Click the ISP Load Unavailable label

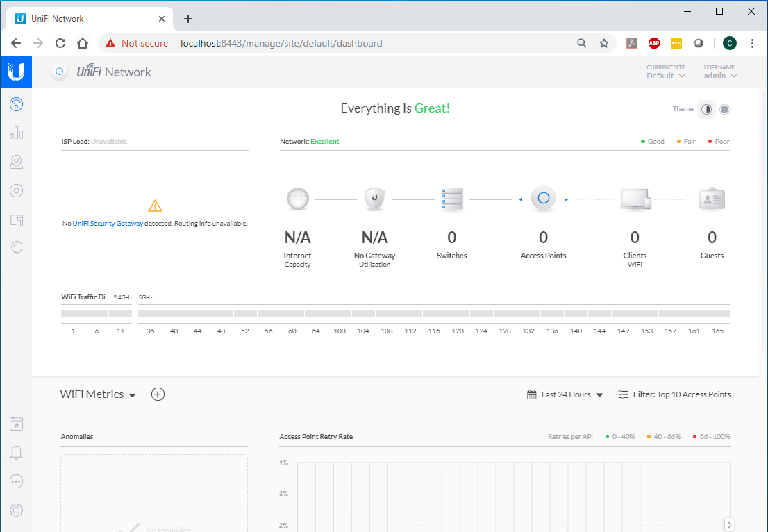(x=94, y=142)
